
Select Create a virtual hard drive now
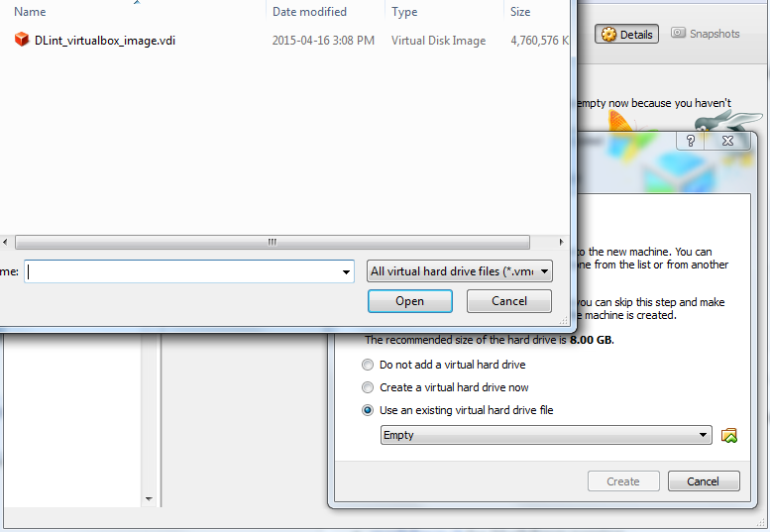(368, 387)
